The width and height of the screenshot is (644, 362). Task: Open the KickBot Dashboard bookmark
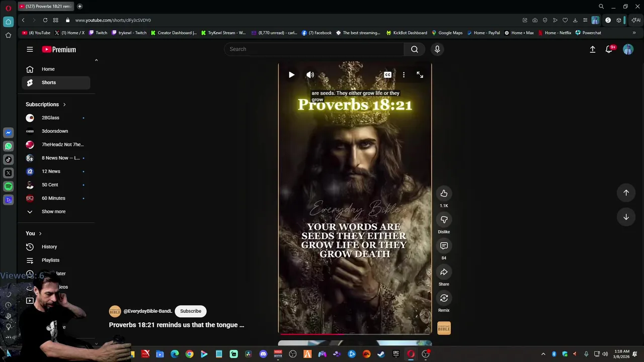click(407, 33)
